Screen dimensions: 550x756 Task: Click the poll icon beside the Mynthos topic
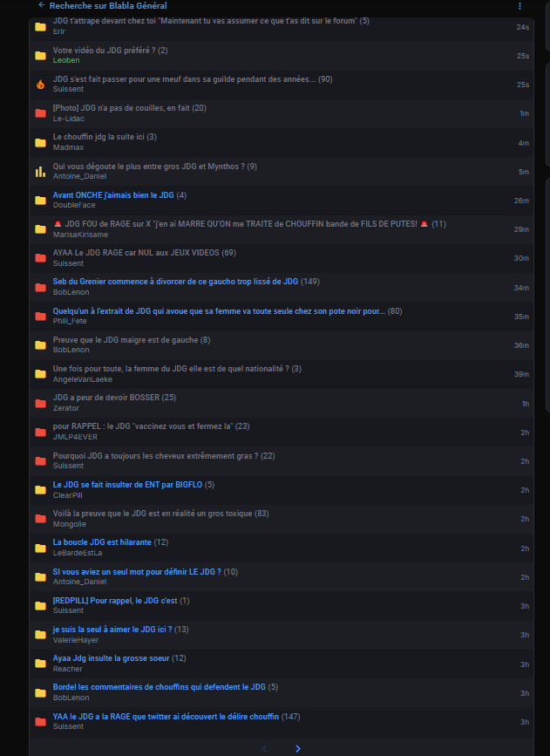point(40,172)
